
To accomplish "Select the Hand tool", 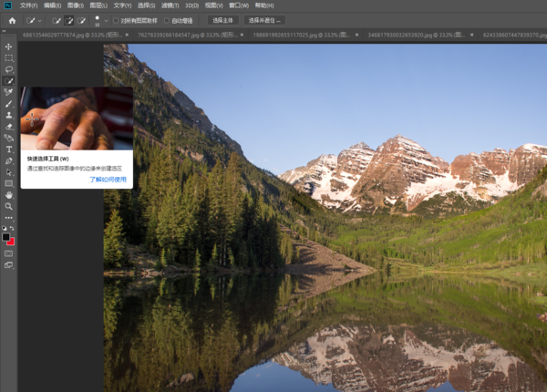I will pyautogui.click(x=8, y=195).
